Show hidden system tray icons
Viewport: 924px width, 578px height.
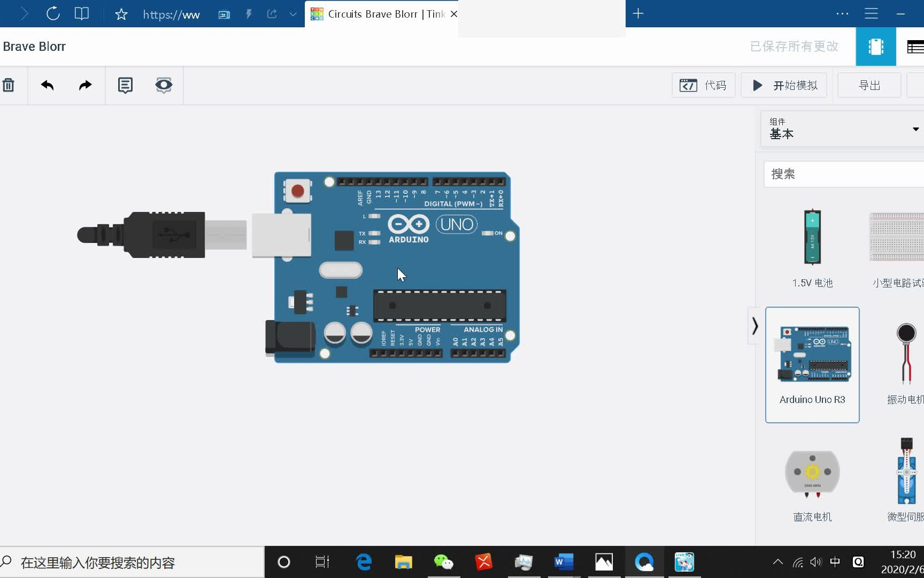778,562
